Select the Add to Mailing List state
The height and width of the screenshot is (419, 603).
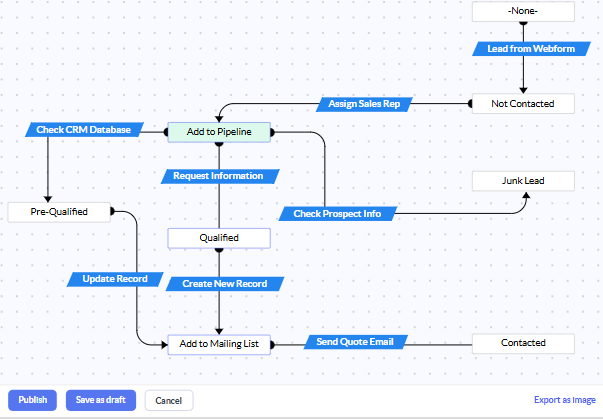pos(219,344)
